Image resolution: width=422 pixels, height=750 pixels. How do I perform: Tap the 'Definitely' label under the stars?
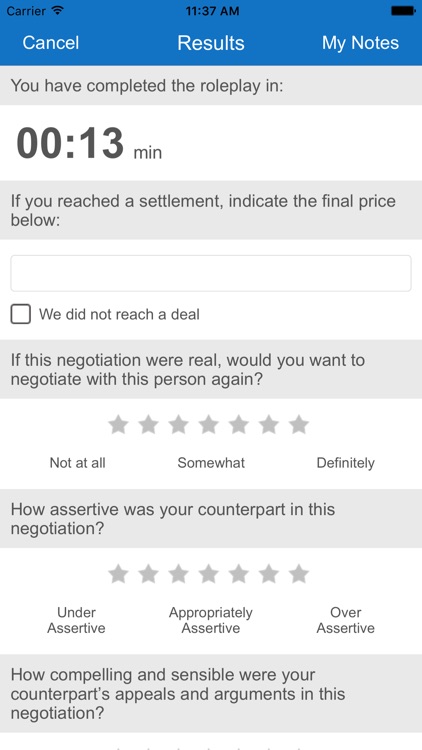tap(345, 463)
